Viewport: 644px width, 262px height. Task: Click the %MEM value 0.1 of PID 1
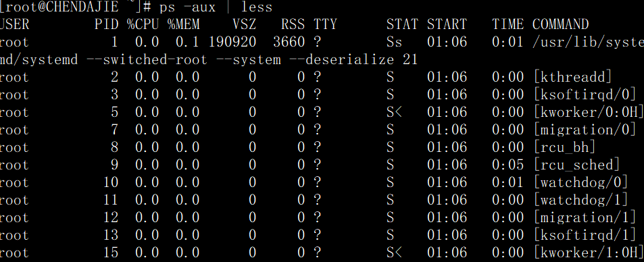tap(188, 42)
